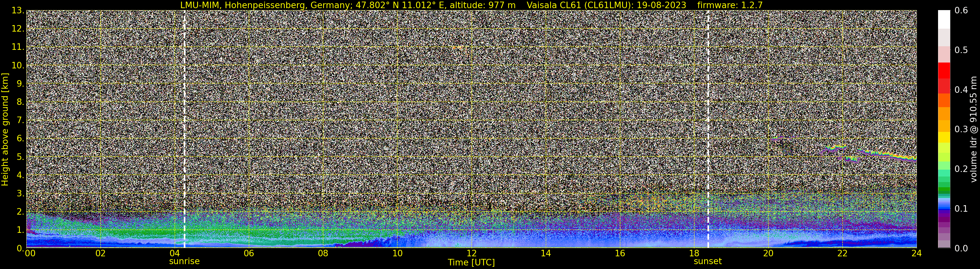
Task: Click the time axis tick label '18'
Action: [x=694, y=253]
